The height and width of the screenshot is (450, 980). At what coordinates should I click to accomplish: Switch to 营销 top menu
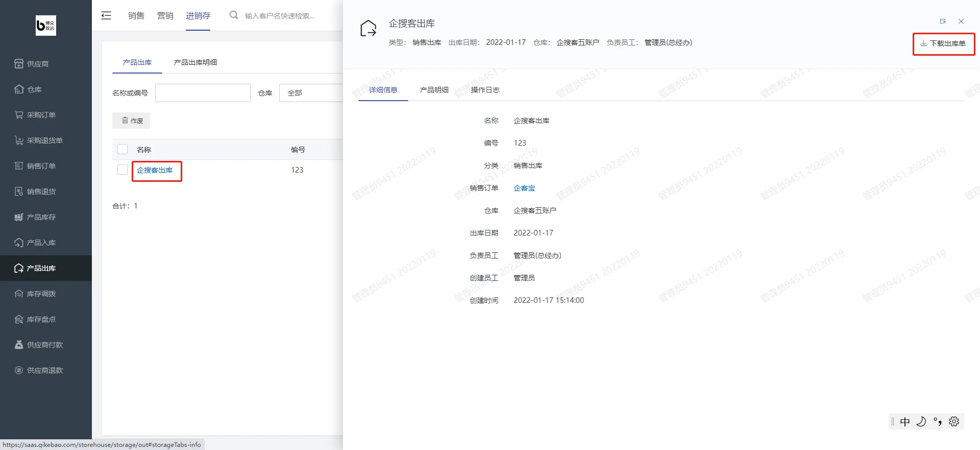point(165,16)
